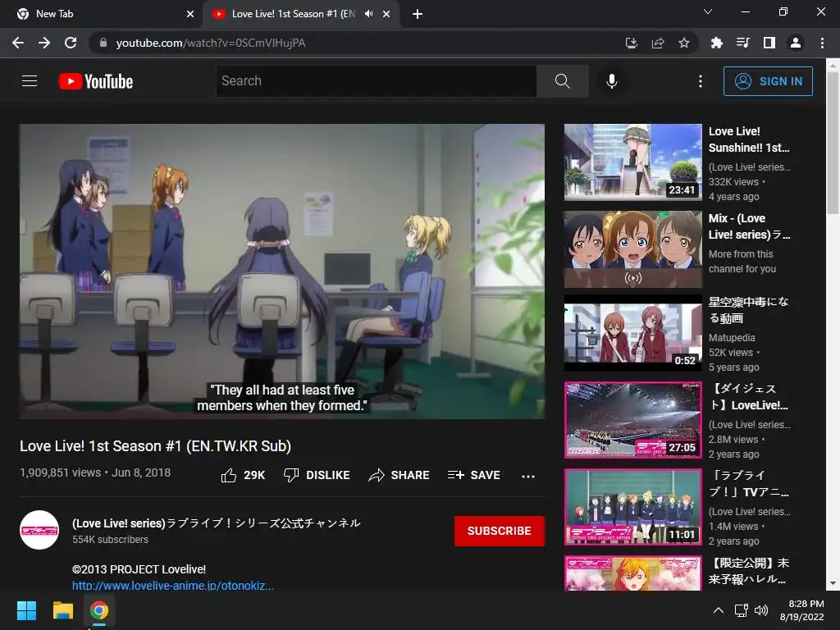Open the Windows Start menu

pyautogui.click(x=26, y=610)
